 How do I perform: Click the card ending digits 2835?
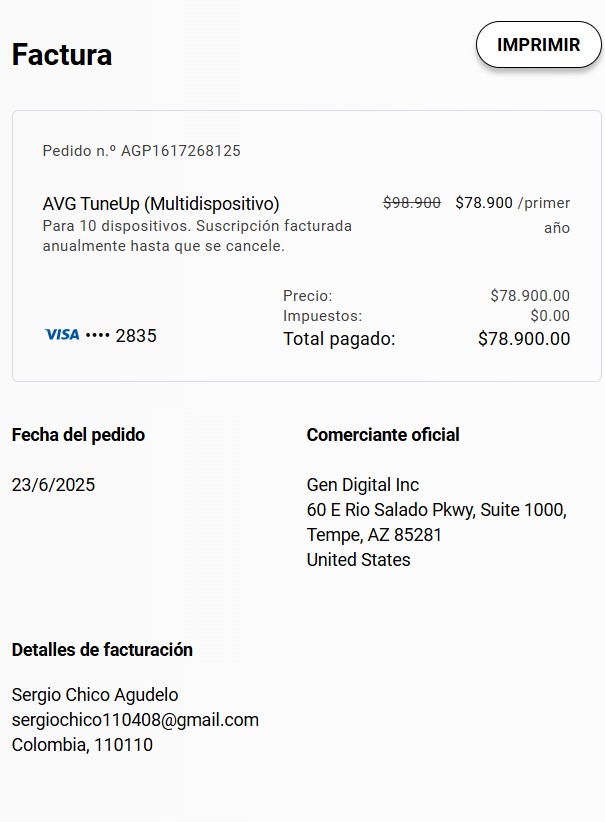(x=136, y=336)
